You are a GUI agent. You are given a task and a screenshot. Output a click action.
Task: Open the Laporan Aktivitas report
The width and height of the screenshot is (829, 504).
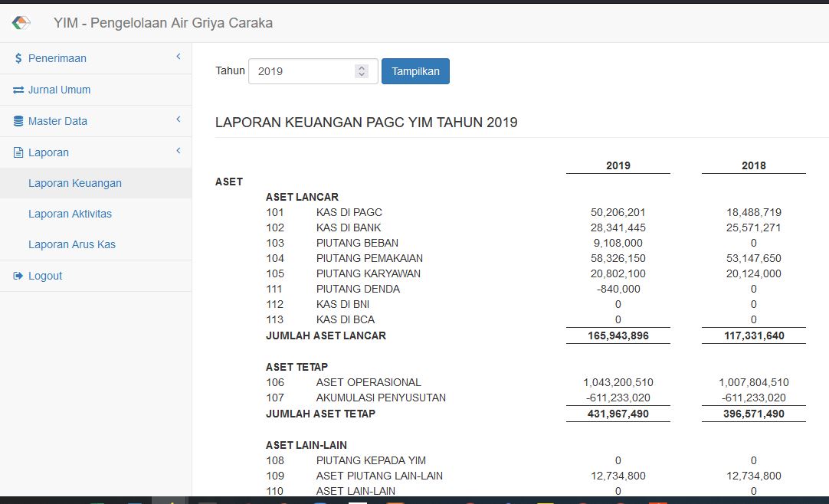tap(70, 214)
